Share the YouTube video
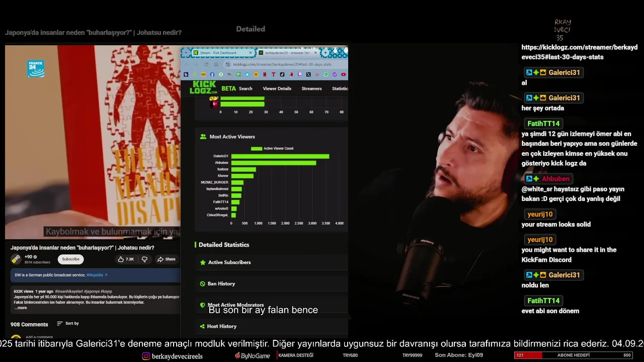This screenshot has height=362, width=644. coord(167,259)
